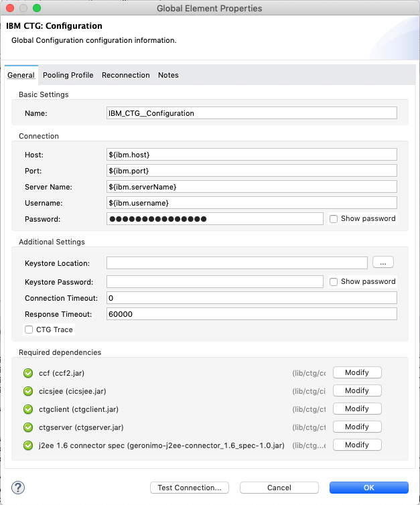Image resolution: width=420 pixels, height=505 pixels.
Task: Click green check icon beside ctgserver dependency
Action: (27, 427)
